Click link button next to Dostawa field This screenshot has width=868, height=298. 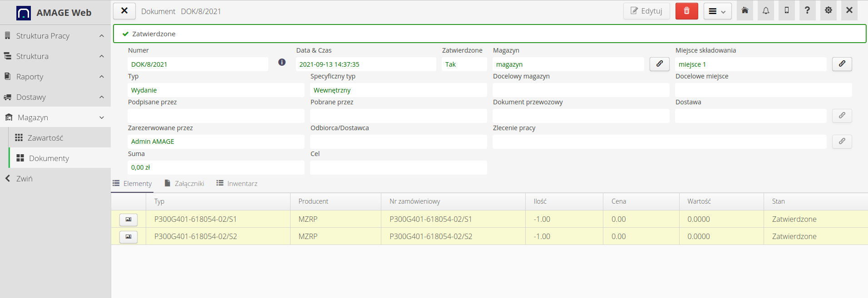pyautogui.click(x=842, y=116)
